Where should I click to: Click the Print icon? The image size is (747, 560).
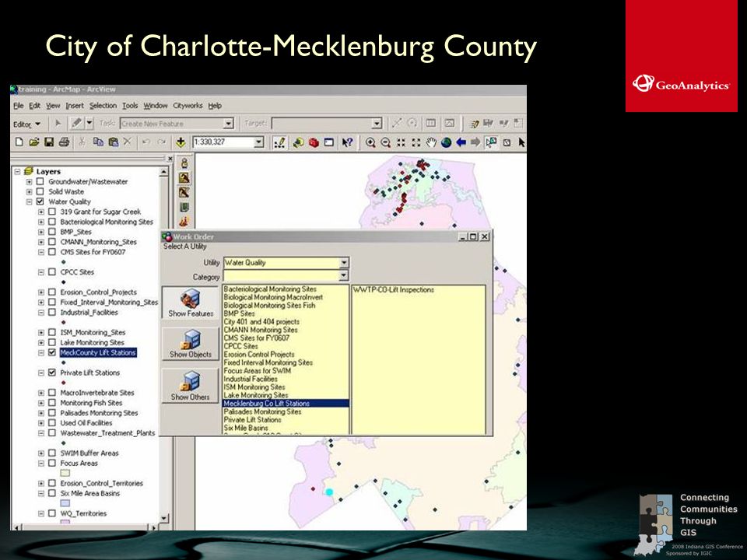(x=65, y=142)
